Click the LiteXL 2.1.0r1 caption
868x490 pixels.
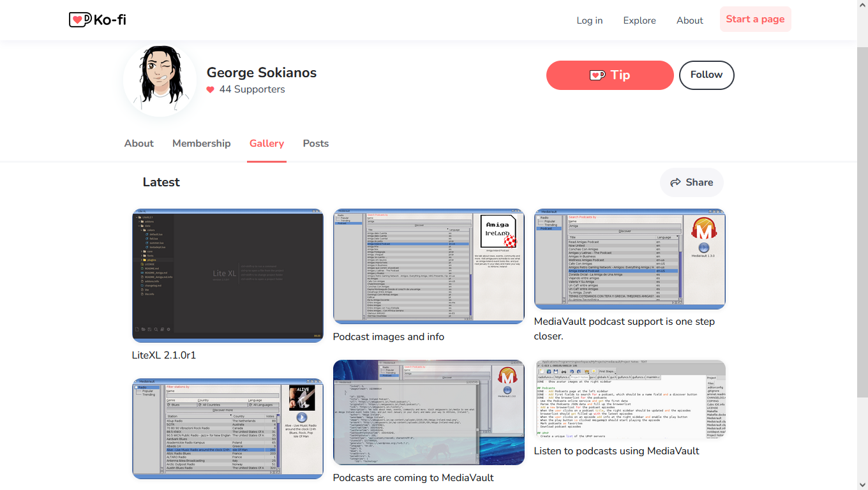pos(164,355)
